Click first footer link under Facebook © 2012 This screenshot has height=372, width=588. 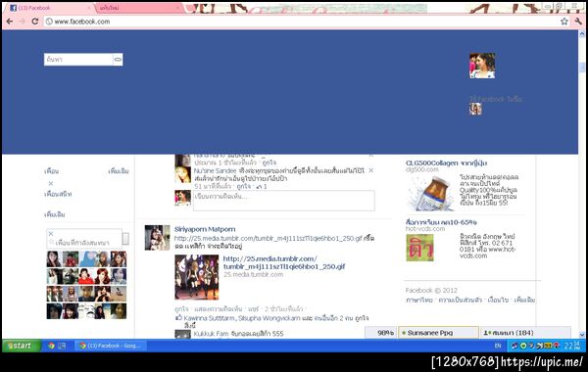[418, 301]
